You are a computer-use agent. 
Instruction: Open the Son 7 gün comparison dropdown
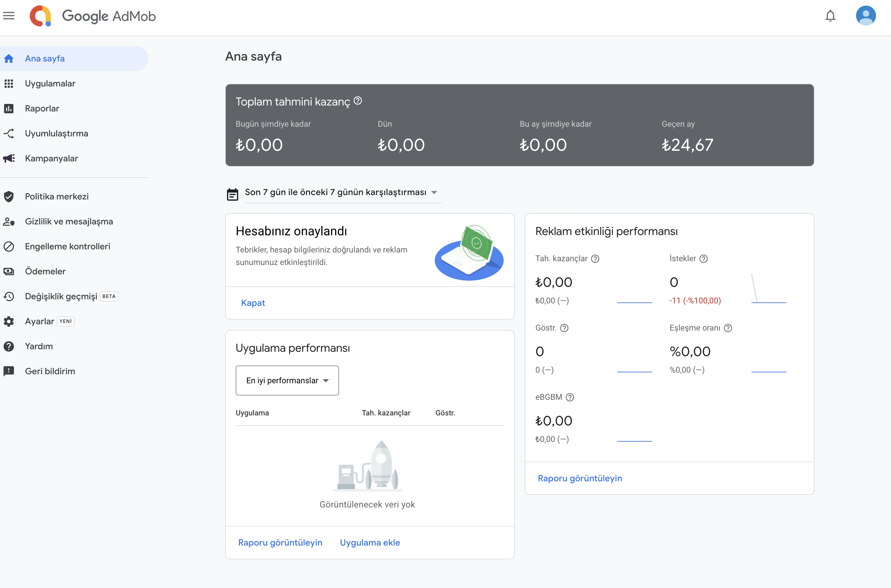[343, 192]
